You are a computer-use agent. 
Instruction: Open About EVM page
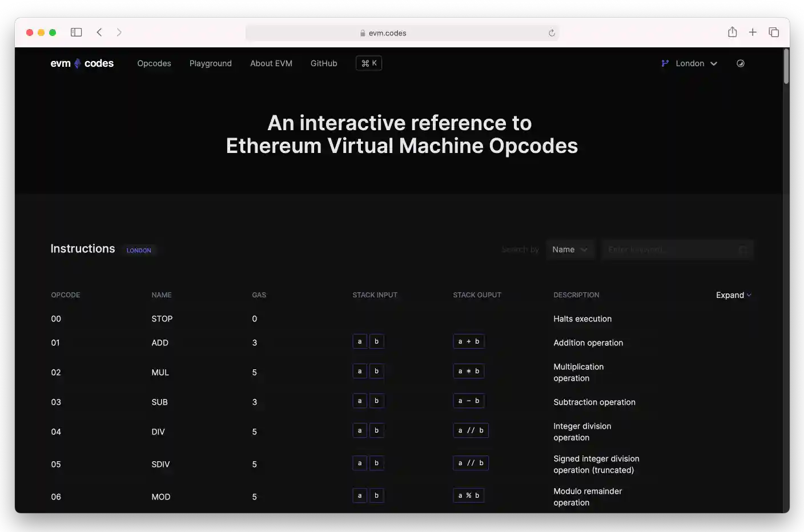click(271, 63)
